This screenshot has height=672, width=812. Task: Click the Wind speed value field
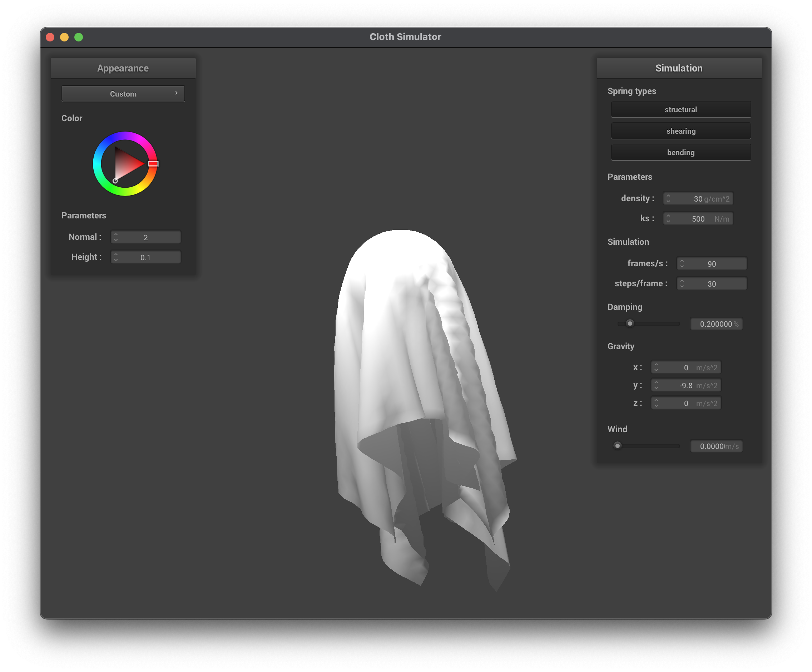coord(716,446)
